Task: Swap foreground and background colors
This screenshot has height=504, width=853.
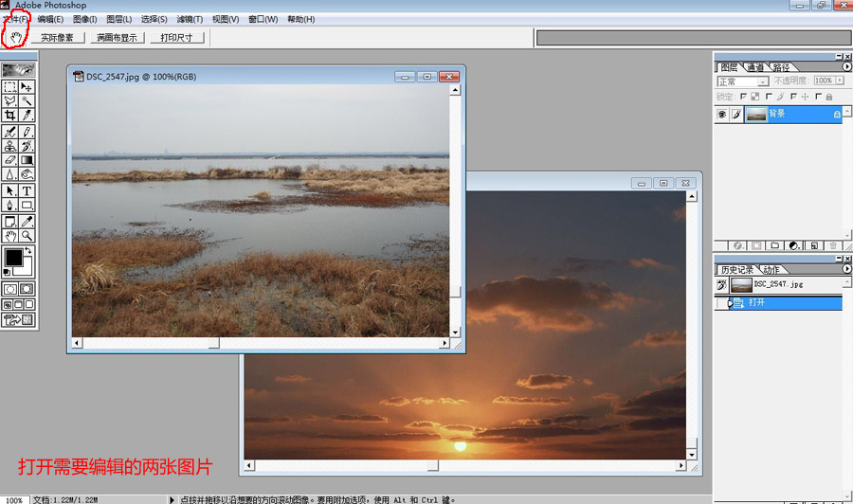Action: tap(28, 251)
